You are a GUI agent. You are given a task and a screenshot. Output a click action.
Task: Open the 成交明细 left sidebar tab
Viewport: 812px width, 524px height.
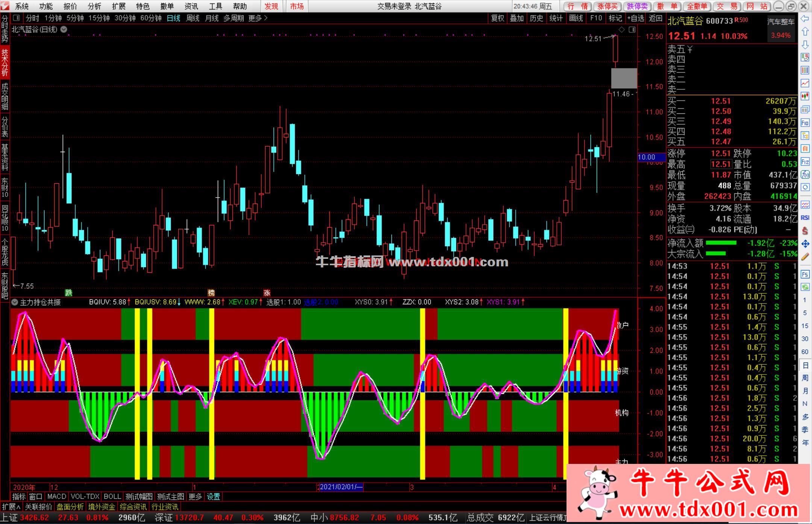(x=5, y=97)
